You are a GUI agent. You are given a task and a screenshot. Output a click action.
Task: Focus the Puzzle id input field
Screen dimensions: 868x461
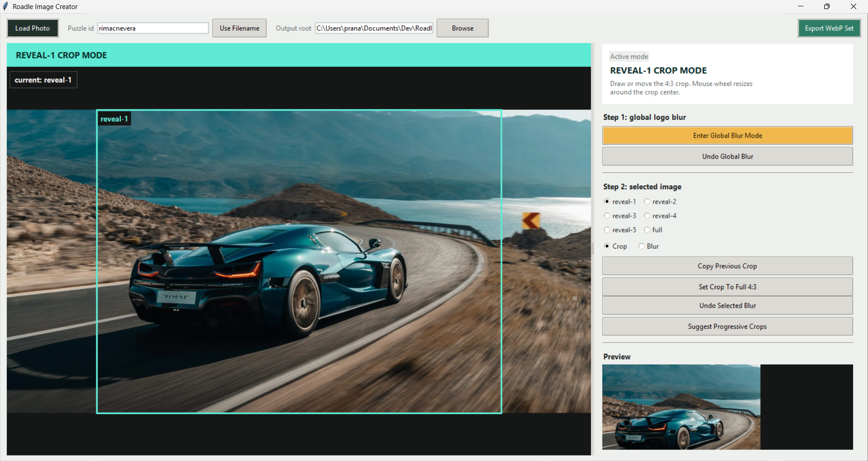pos(153,28)
